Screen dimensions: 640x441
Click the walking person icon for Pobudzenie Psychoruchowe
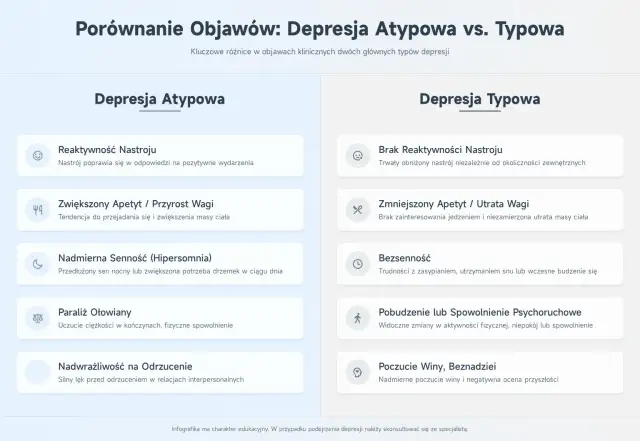pyautogui.click(x=358, y=318)
